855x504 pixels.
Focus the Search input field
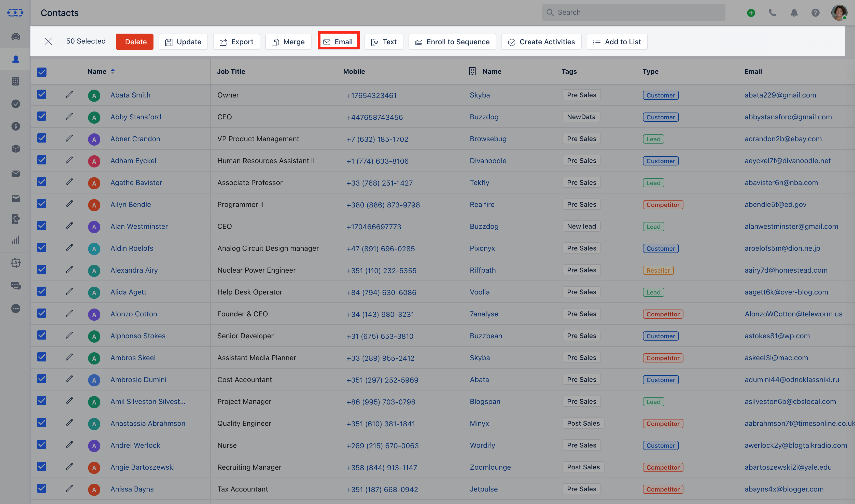coord(634,12)
